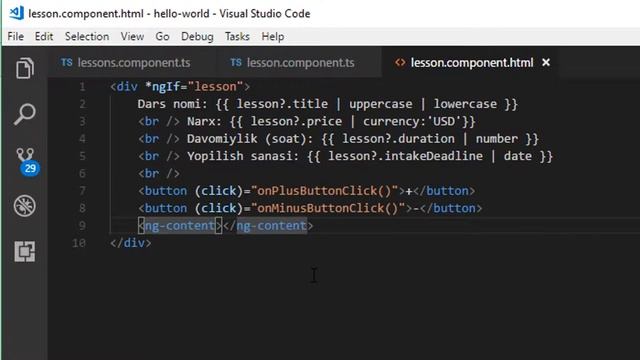Click line number 1 in the gutter
640x360 pixels.
click(82, 87)
